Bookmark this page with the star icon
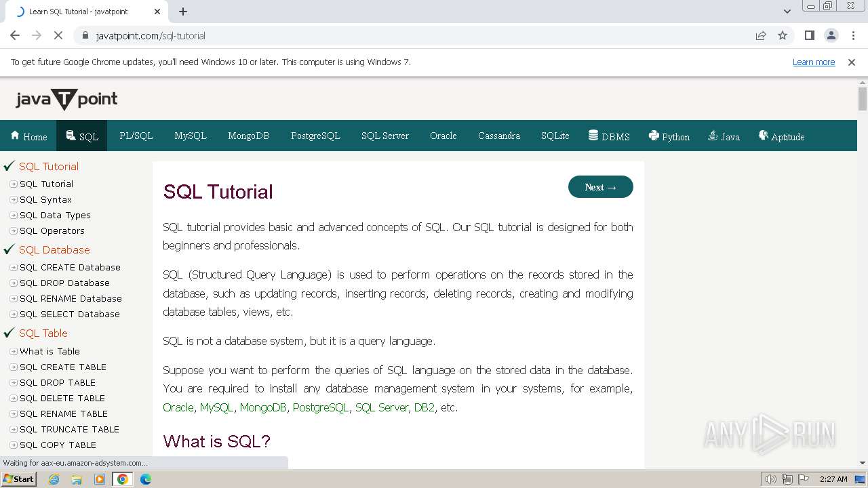Screen dimensions: 868x488 pos(783,35)
